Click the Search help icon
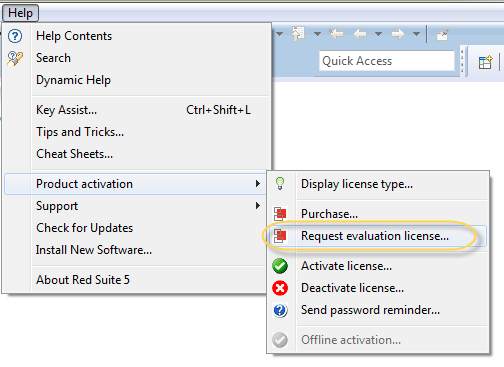This screenshot has width=504, height=367. [15, 58]
